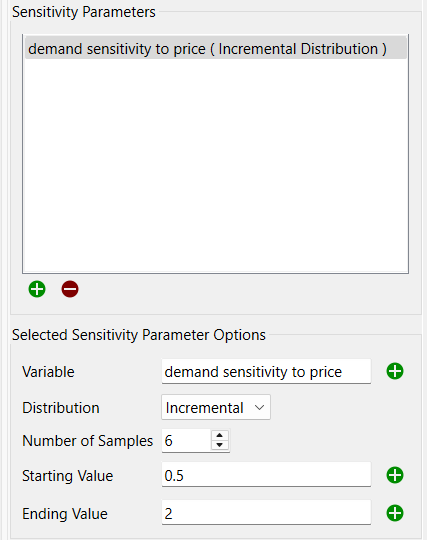
Task: Increase Number of Samples with up arrow
Action: tap(220, 435)
